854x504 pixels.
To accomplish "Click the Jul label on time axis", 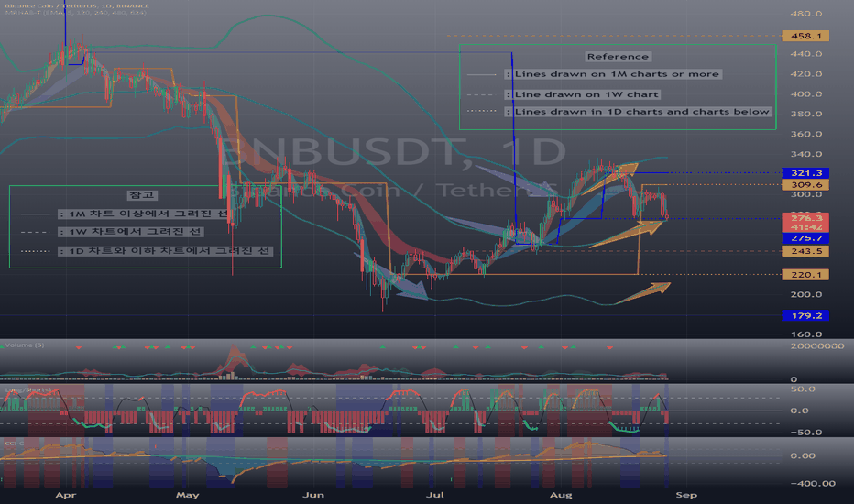I will pyautogui.click(x=434, y=495).
